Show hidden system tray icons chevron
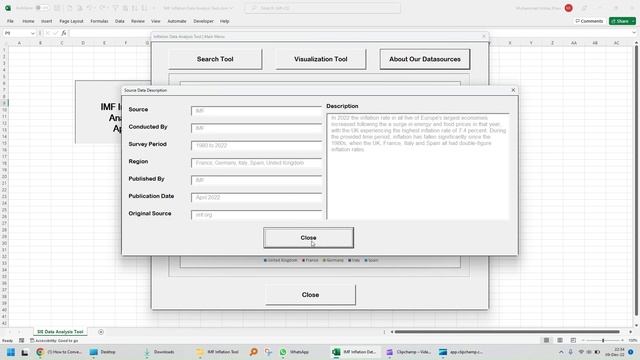This screenshot has width=640, height=360. tap(561, 352)
